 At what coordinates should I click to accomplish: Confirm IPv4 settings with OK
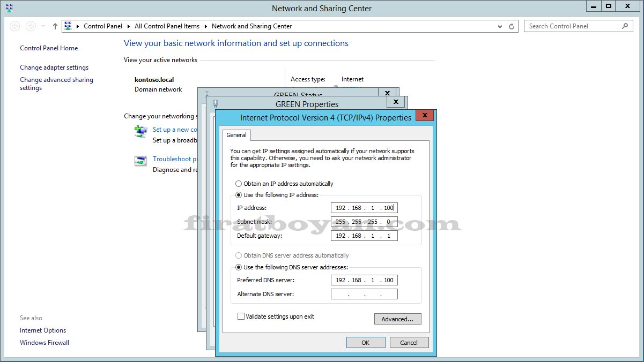[366, 343]
